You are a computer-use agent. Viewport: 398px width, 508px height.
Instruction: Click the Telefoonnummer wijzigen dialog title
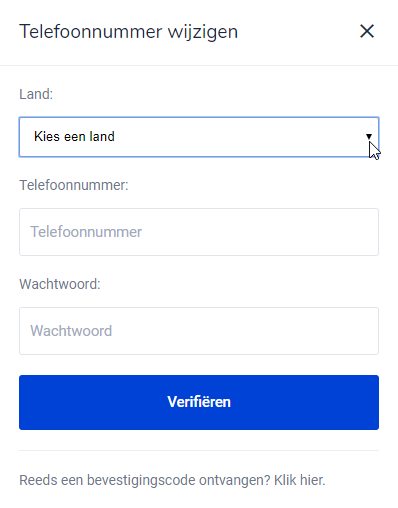pos(129,32)
